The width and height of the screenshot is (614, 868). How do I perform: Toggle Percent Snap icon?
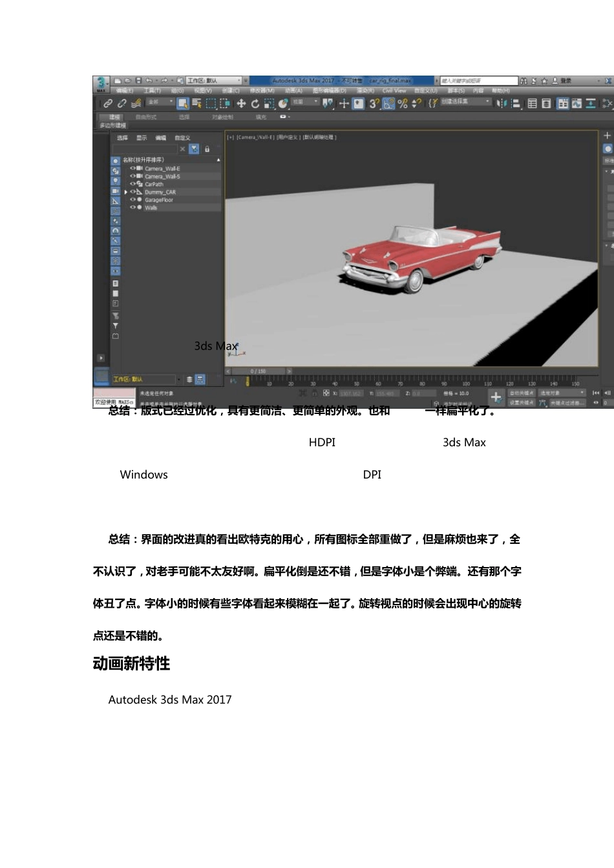pyautogui.click(x=403, y=103)
